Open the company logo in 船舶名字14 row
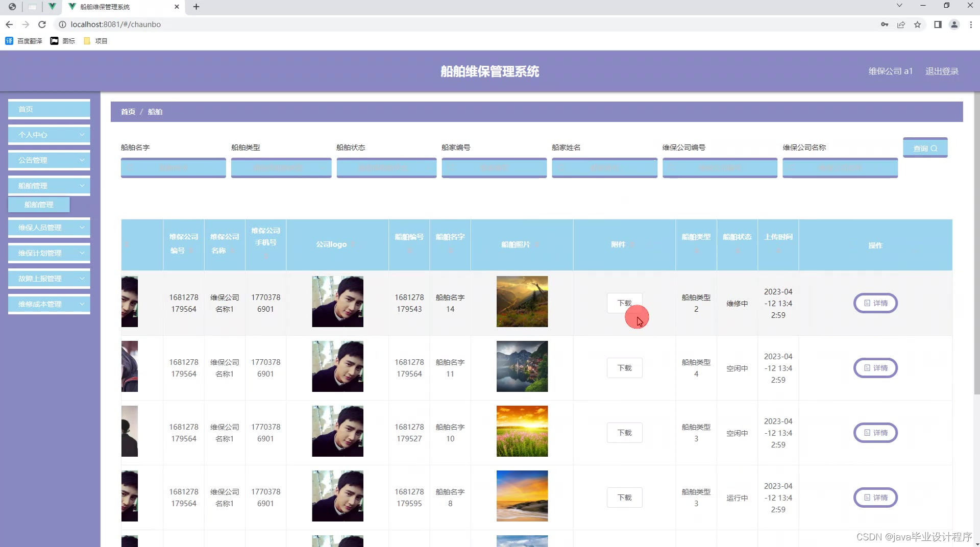Viewport: 980px width, 547px height. (x=337, y=302)
